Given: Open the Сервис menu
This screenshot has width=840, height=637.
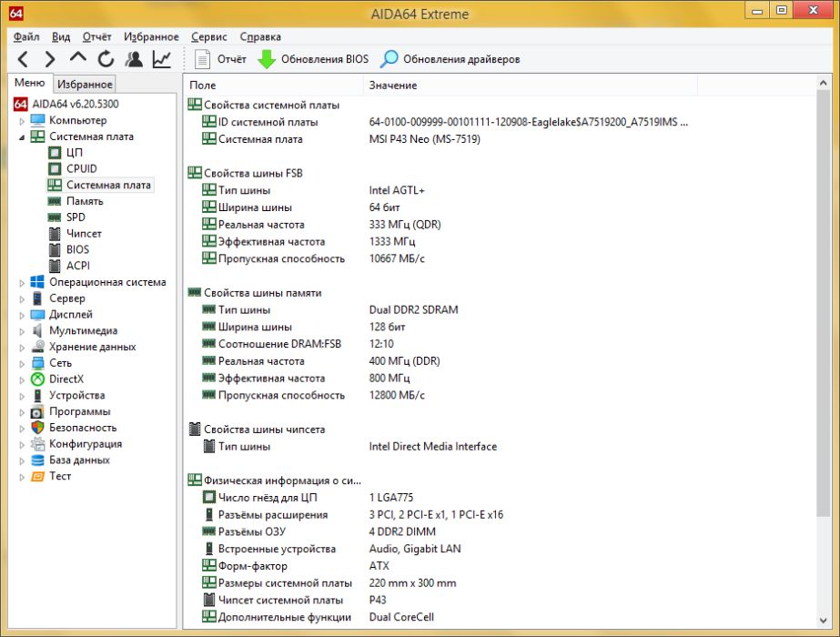Looking at the screenshot, I should (209, 36).
